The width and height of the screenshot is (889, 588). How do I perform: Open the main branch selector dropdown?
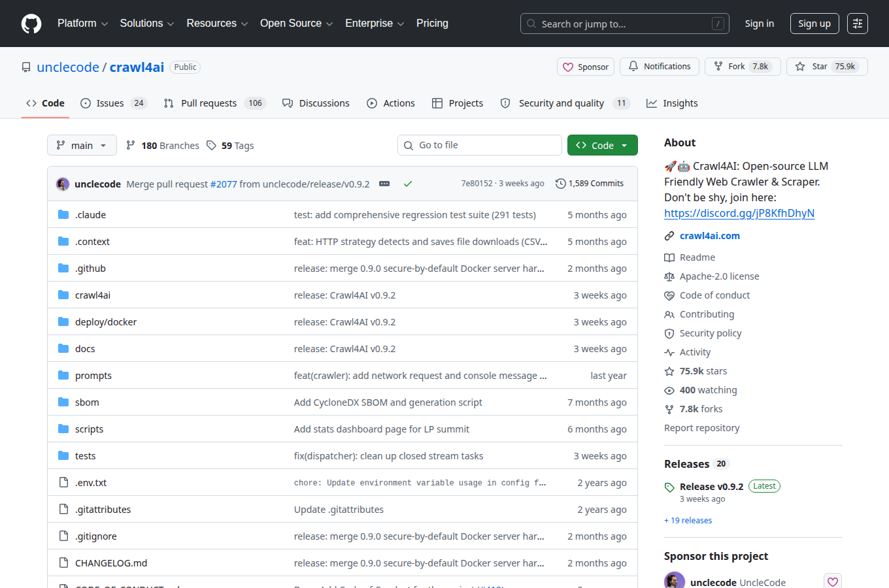(82, 145)
